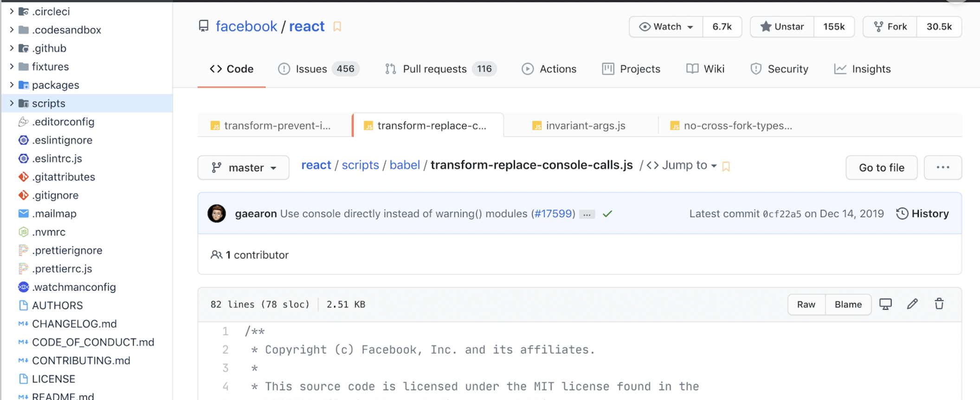Screen dimensions: 980x400
Task: Open the facebook owner link
Action: [246, 26]
